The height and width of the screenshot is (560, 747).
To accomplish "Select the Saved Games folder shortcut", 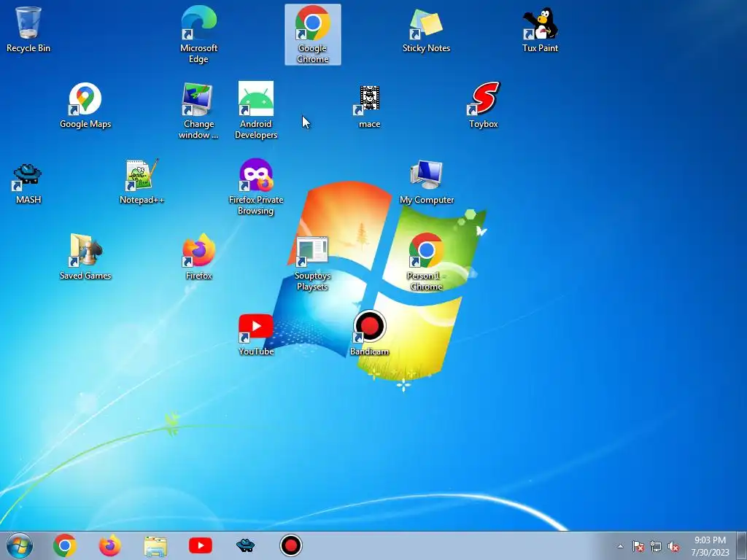I will pyautogui.click(x=85, y=257).
